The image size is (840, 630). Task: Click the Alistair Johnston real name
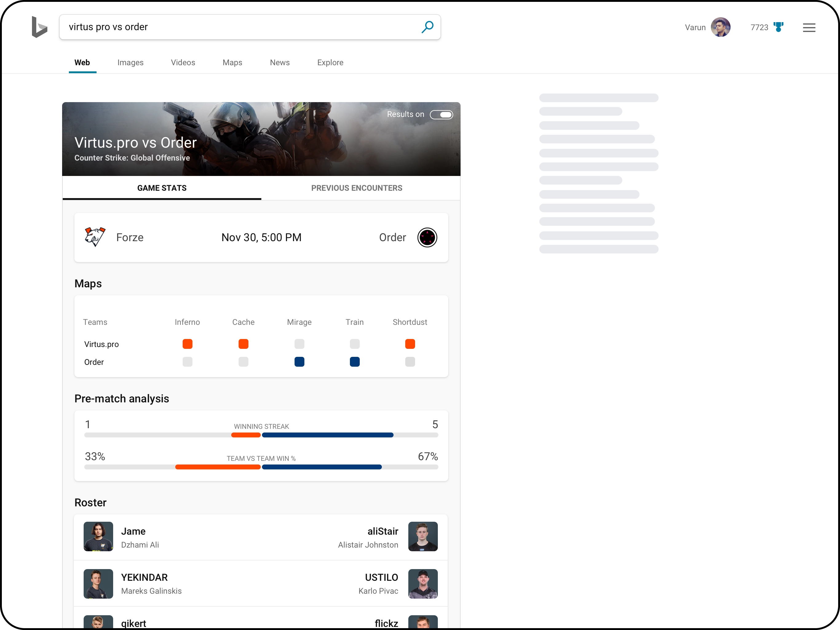pyautogui.click(x=368, y=545)
